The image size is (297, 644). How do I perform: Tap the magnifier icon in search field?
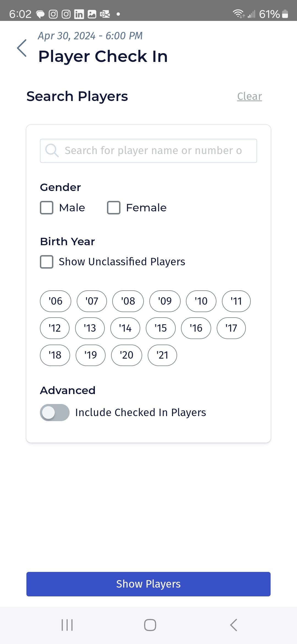(52, 151)
